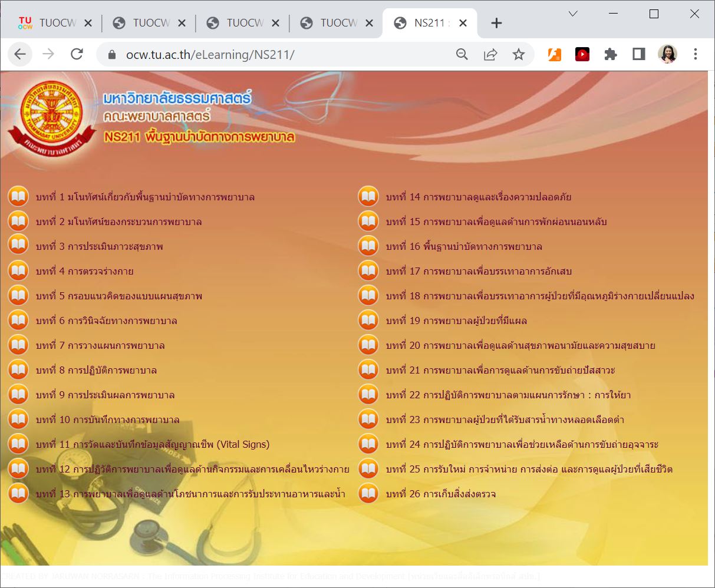Image resolution: width=715 pixels, height=588 pixels.
Task: Click the book icon beside บทที่ 1
Action: 18,197
